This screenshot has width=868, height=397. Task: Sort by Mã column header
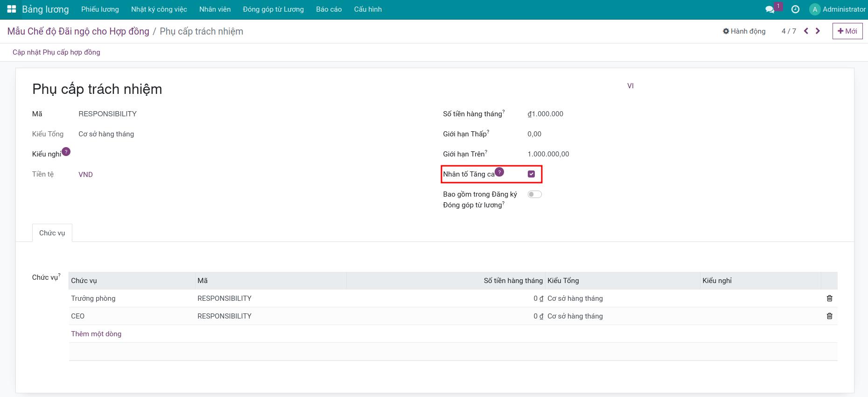271,281
